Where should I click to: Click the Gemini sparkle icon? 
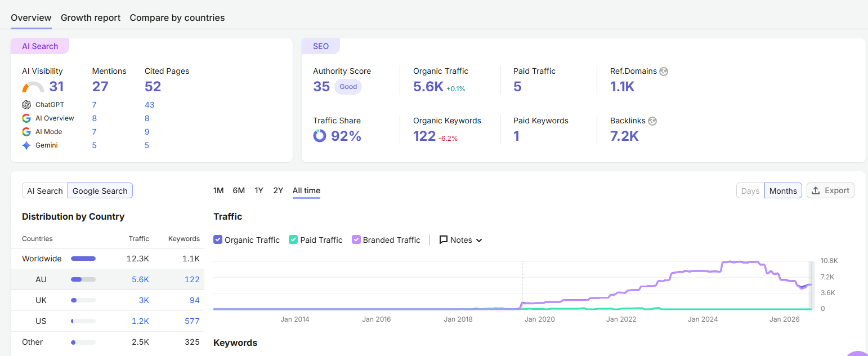pos(26,145)
